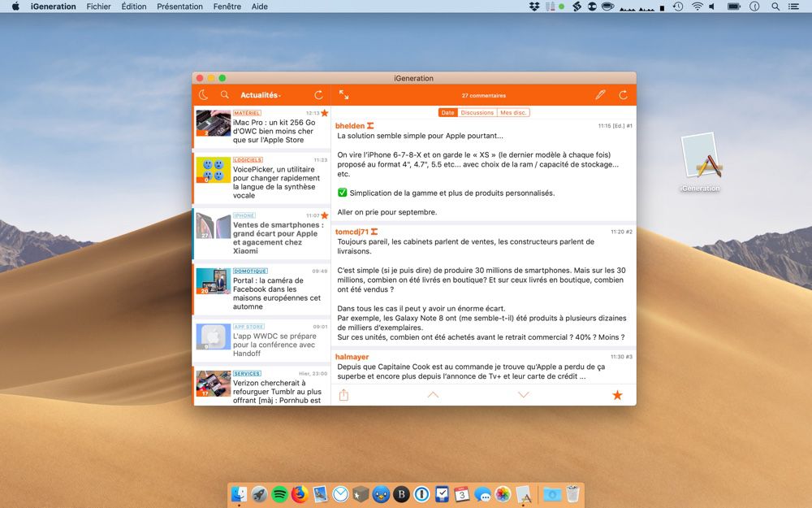The image size is (812, 508).
Task: Open the Verizon Tumblr article
Action: [x=261, y=385]
